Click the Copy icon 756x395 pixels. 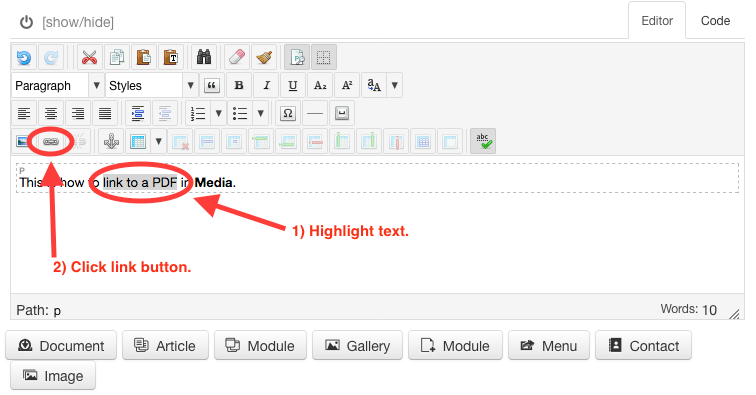(117, 57)
